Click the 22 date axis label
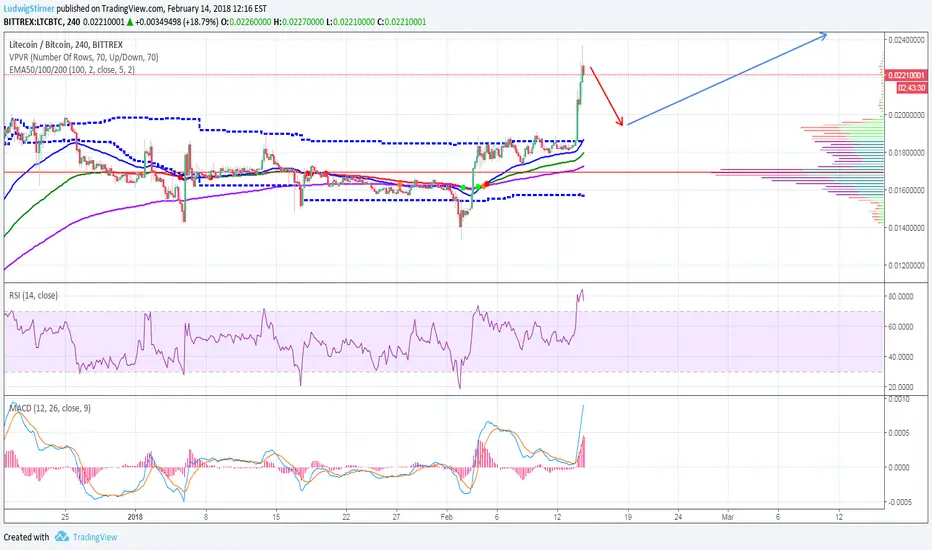 (346, 517)
